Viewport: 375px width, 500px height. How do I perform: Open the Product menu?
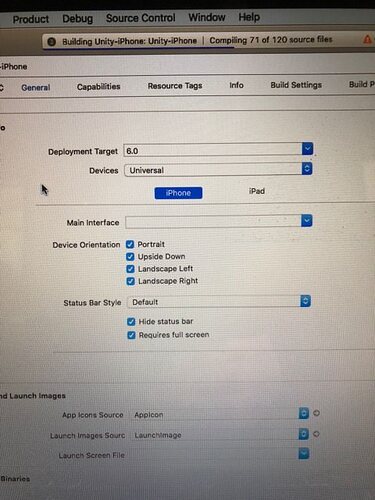pos(31,19)
